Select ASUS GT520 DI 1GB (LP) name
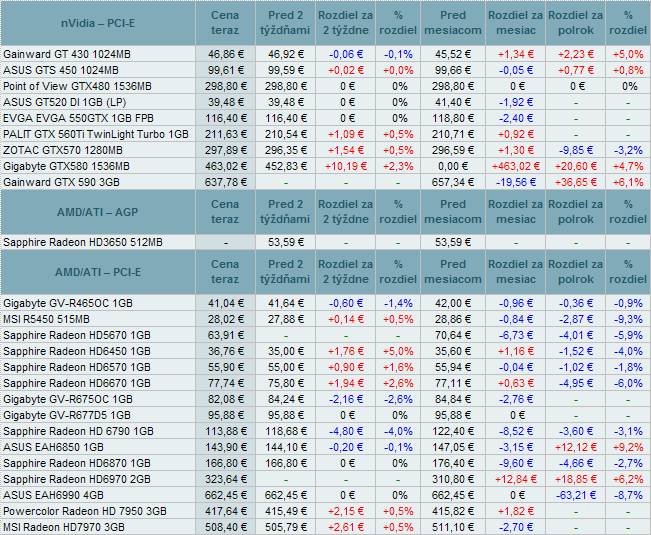The image size is (651, 535). [x=64, y=102]
